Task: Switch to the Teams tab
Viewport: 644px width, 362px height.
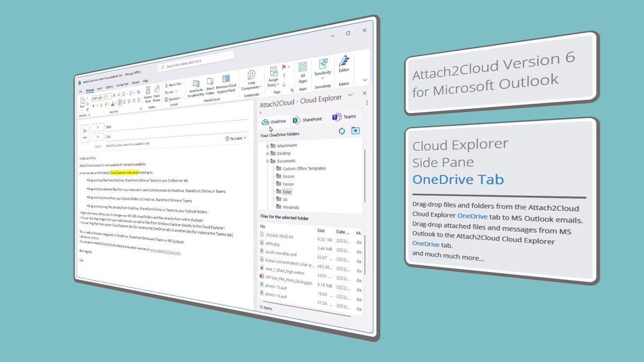Action: coord(344,116)
